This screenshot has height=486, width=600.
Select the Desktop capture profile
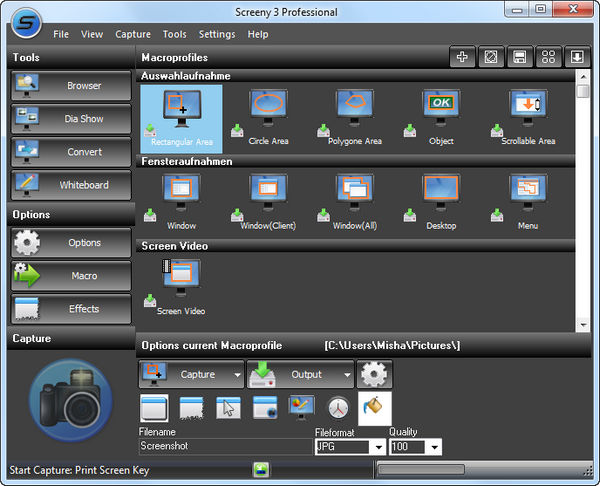tap(441, 202)
